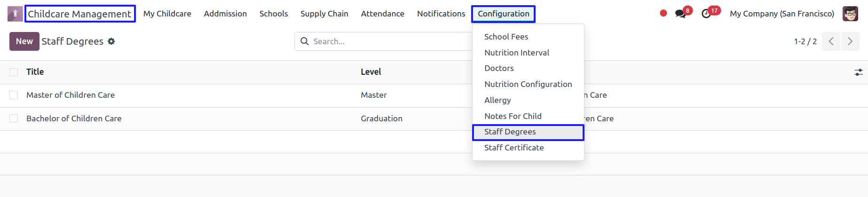This screenshot has height=197, width=868.
Task: Create a New staff degree
Action: pyautogui.click(x=24, y=41)
